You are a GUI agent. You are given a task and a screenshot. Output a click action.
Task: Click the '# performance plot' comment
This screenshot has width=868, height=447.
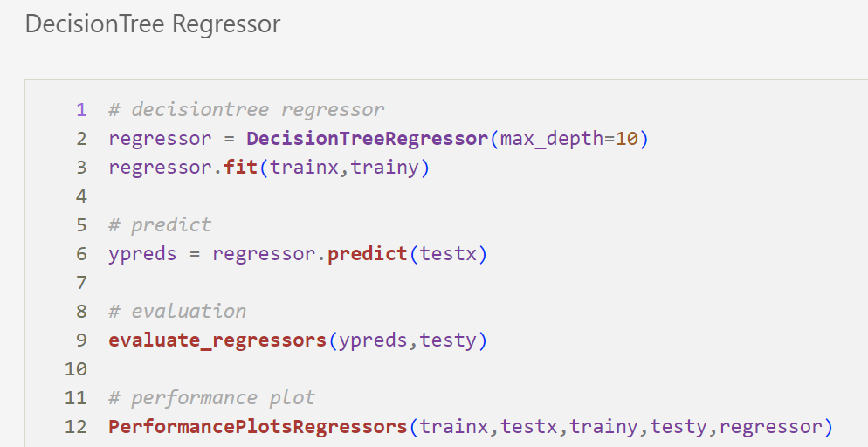click(x=211, y=398)
